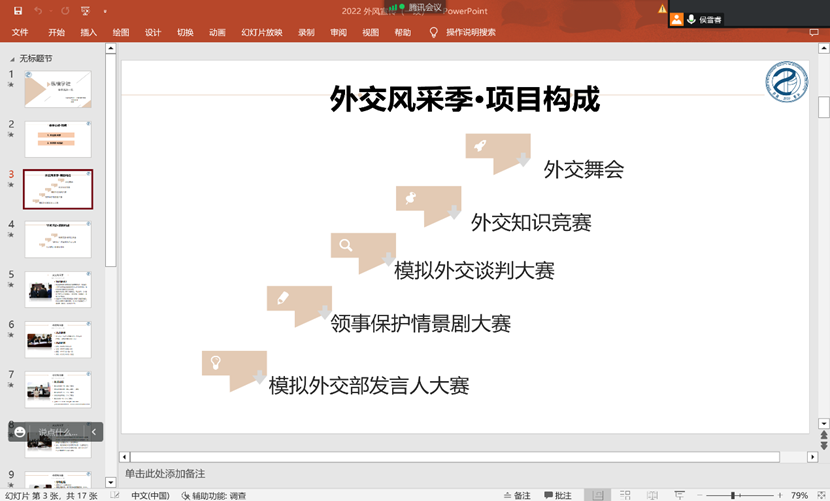
Task: Open the 审阅 ribbon tab
Action: (338, 32)
